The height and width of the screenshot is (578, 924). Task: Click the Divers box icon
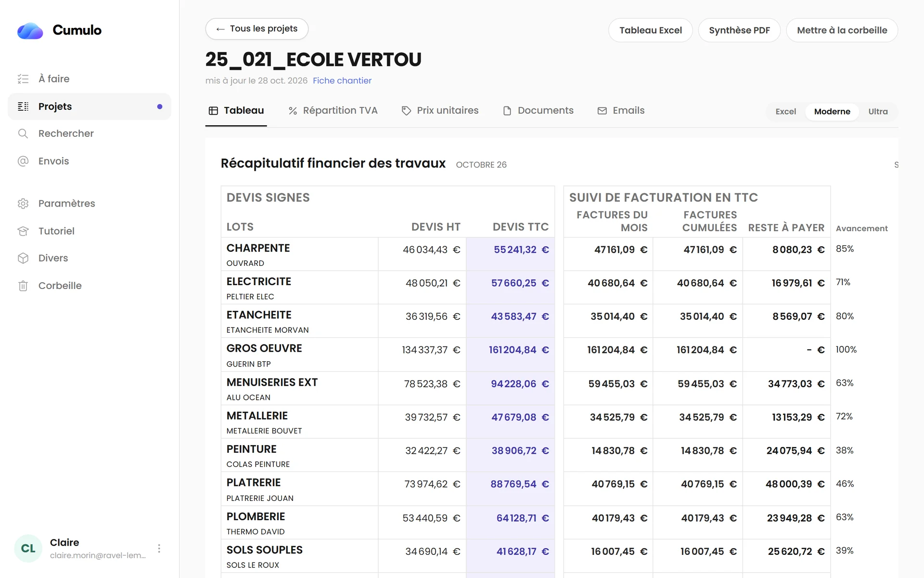point(23,258)
